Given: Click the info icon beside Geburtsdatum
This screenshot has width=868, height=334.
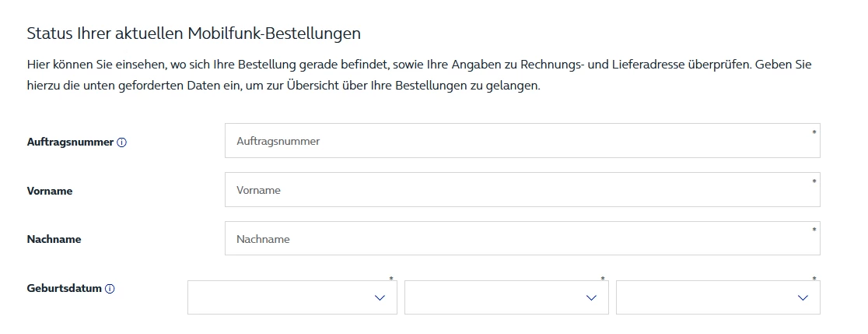Looking at the screenshot, I should pyautogui.click(x=110, y=289).
